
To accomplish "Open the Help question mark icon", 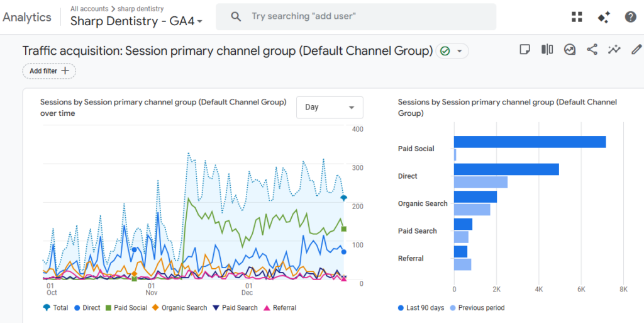I will click(630, 17).
